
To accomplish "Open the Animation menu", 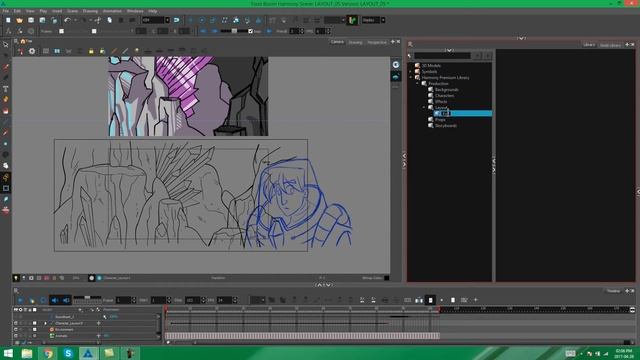I will [x=112, y=11].
